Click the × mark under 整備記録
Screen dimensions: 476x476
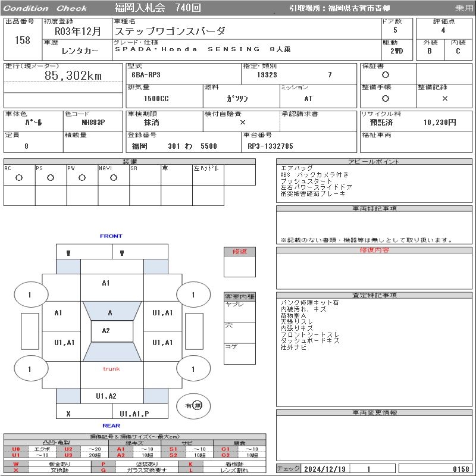pyautogui.click(x=444, y=98)
